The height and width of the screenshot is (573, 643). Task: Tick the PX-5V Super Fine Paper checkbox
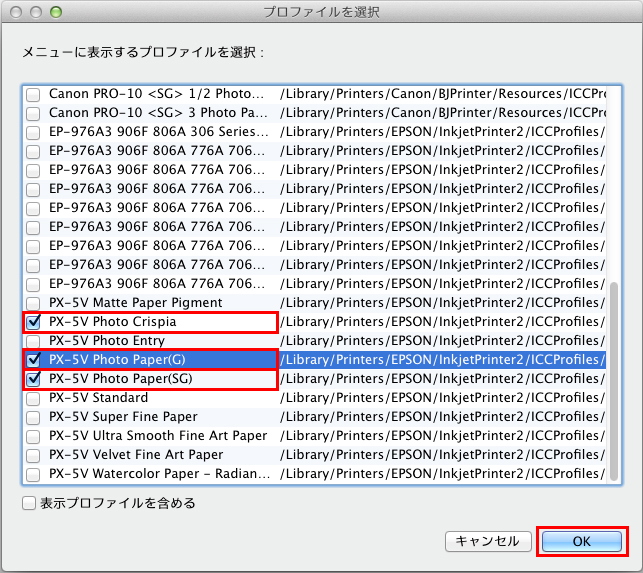click(x=33, y=418)
